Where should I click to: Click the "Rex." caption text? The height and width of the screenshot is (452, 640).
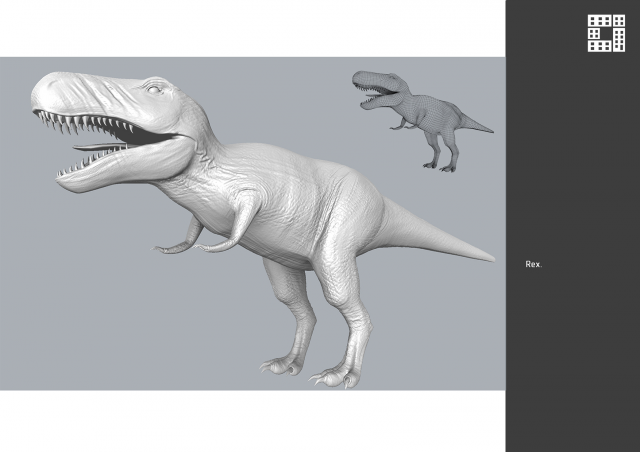[533, 264]
